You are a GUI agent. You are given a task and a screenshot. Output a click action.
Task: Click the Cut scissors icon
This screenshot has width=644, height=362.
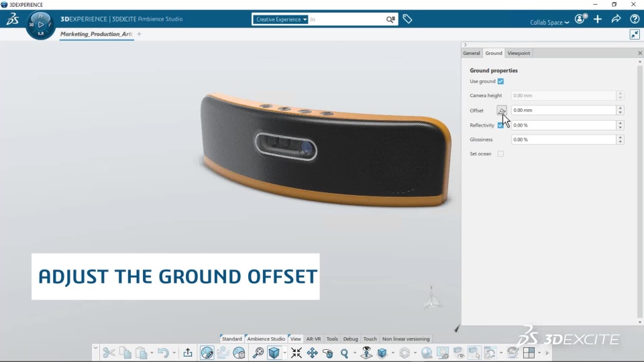(x=109, y=353)
